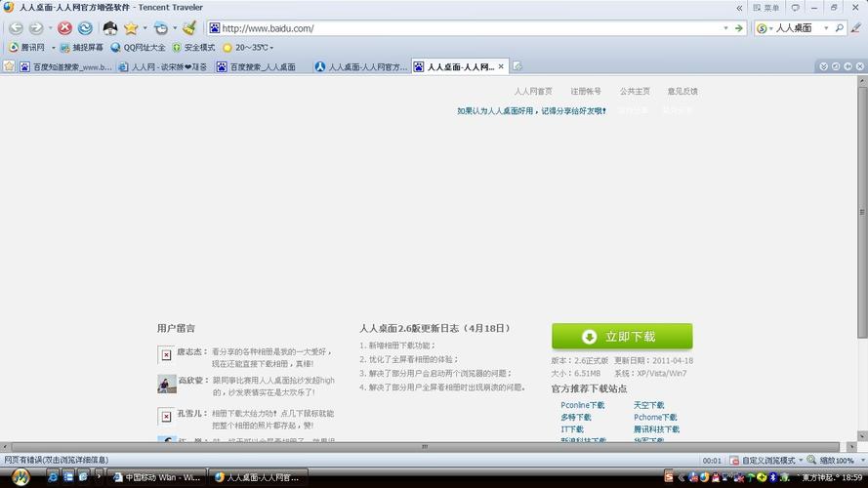Click 高欣雯 user avatar thumbnail
This screenshot has height=488, width=868.
[167, 384]
